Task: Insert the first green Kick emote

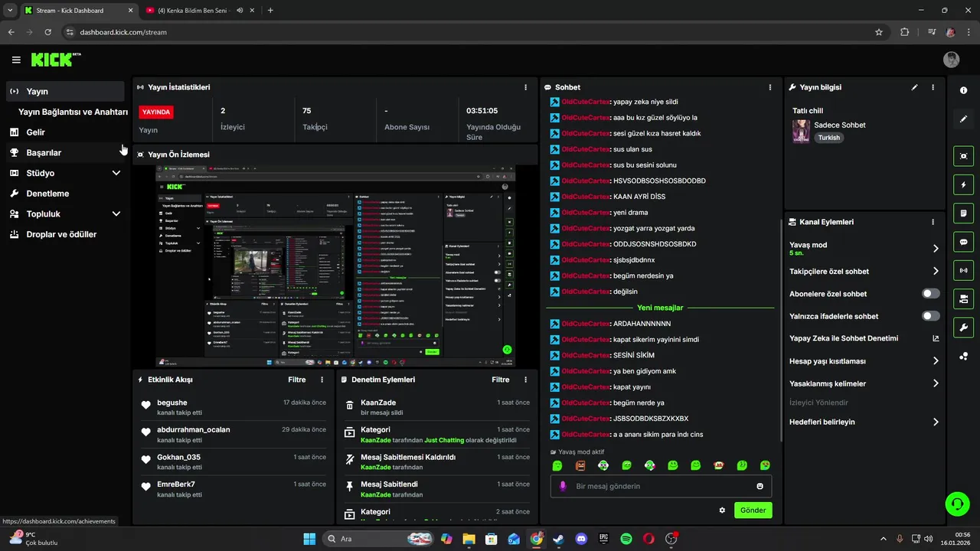Action: point(557,465)
